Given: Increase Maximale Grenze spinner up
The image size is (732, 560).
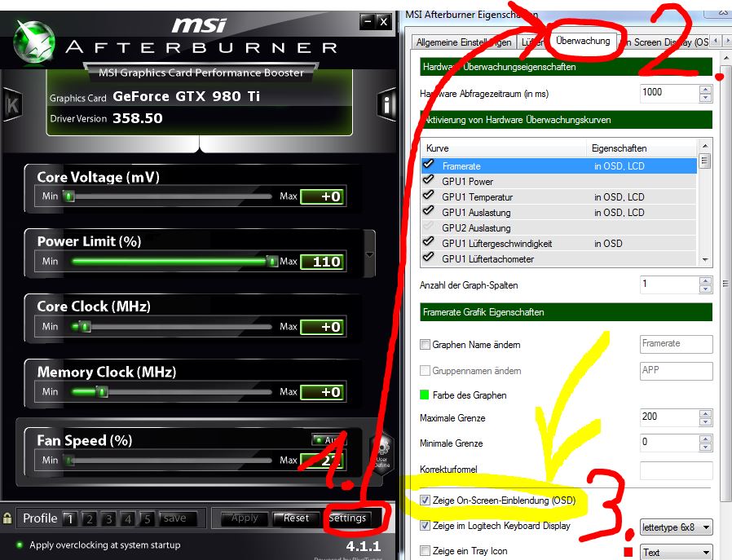Looking at the screenshot, I should (x=705, y=413).
